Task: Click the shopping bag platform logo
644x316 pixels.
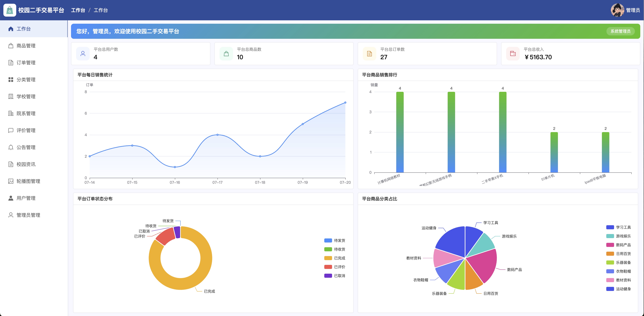Action: pyautogui.click(x=10, y=10)
